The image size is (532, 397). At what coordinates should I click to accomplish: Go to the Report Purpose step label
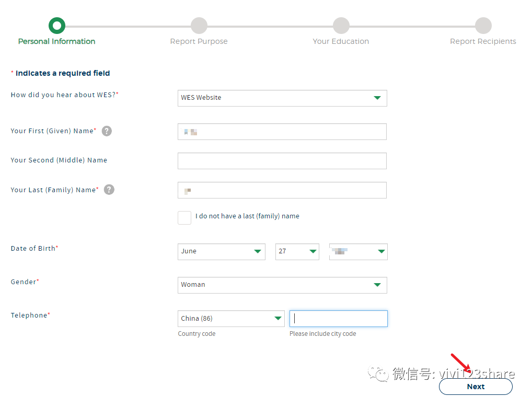coord(199,42)
